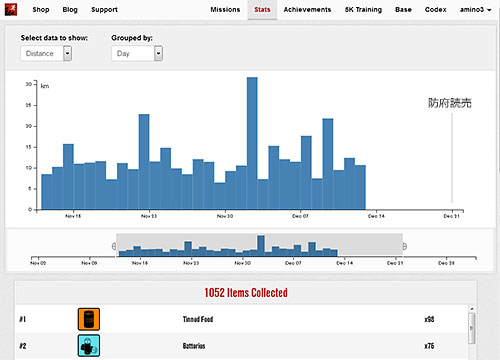Open the Codex tab

[x=436, y=10]
